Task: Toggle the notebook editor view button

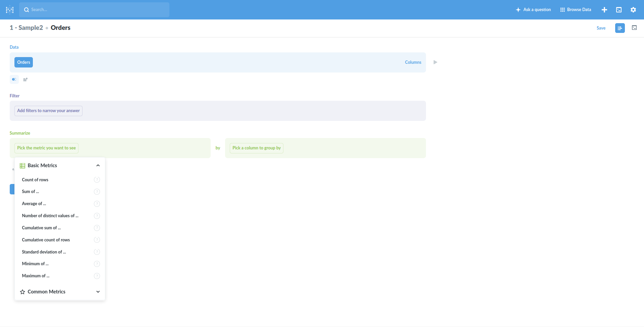Action: coord(620,28)
